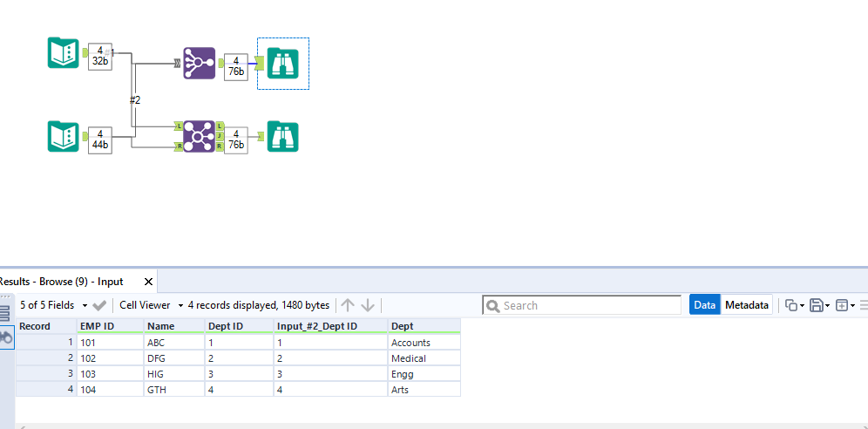Viewport: 868px width, 429px height.
Task: Click the save results disk icon
Action: 816,305
